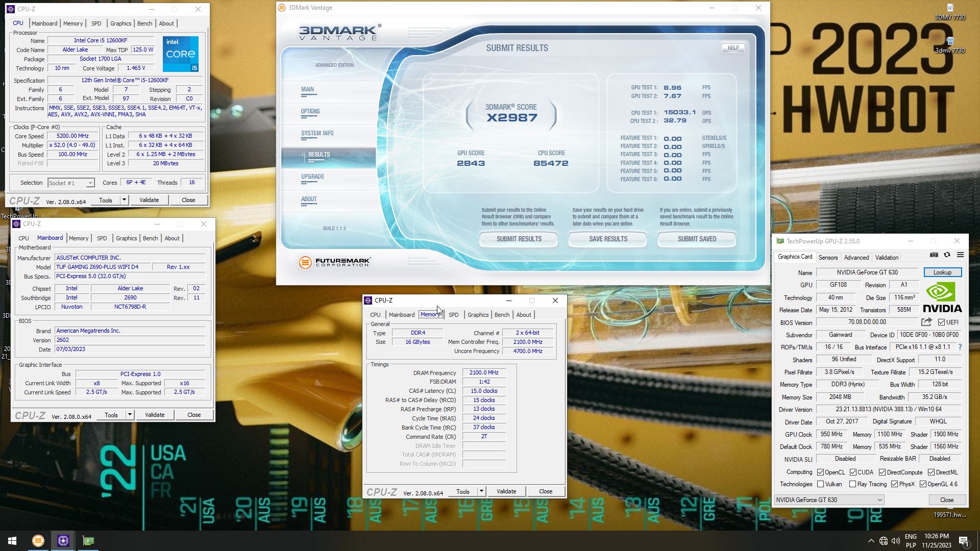This screenshot has width=980, height=551.
Task: Open the Windows Start menu
Action: click(x=12, y=541)
